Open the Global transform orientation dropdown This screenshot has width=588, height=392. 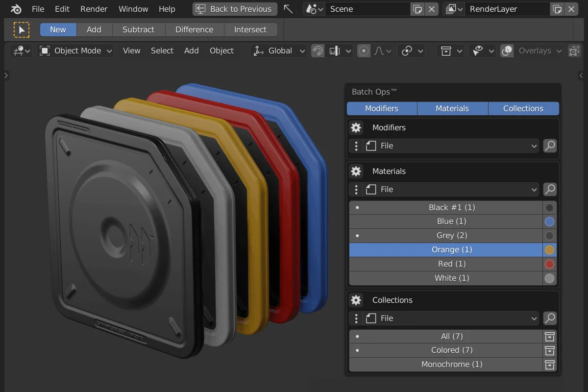(x=278, y=50)
